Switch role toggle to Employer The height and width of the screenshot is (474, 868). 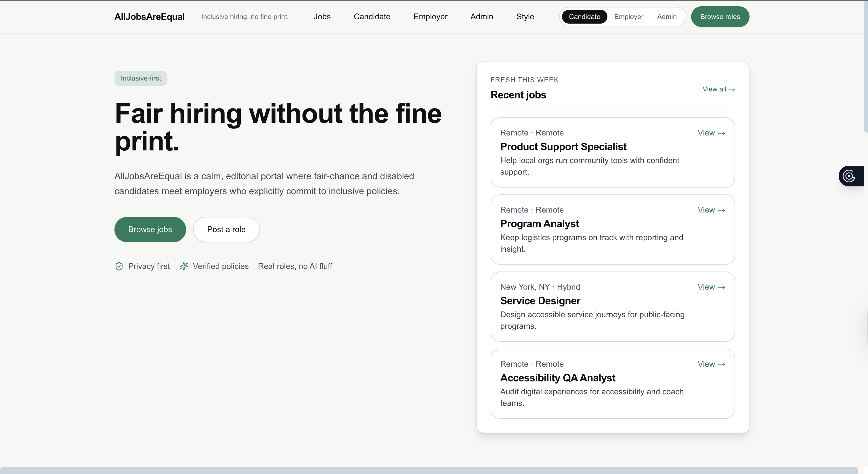[628, 17]
